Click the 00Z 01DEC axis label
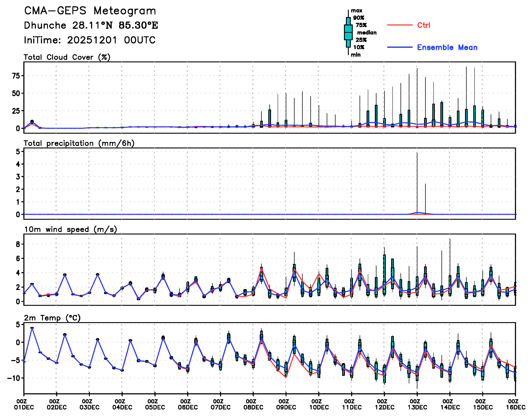Viewport: 532px width, 417px height. coord(24,404)
